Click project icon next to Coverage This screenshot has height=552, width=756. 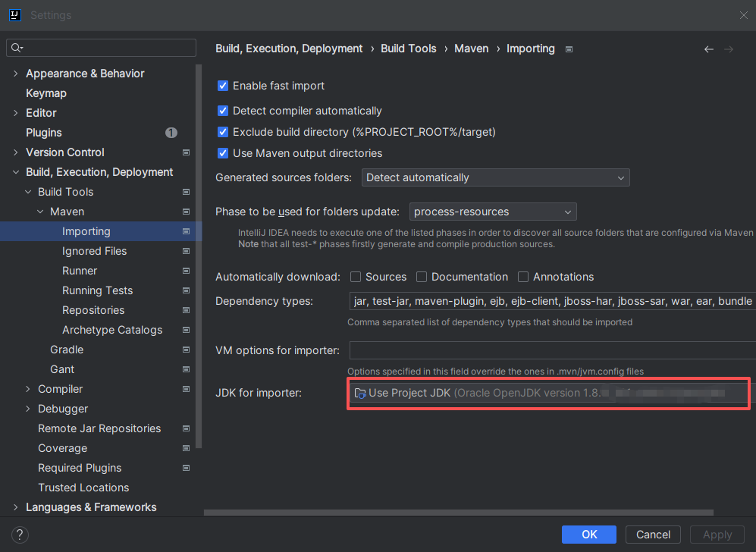pyautogui.click(x=186, y=448)
